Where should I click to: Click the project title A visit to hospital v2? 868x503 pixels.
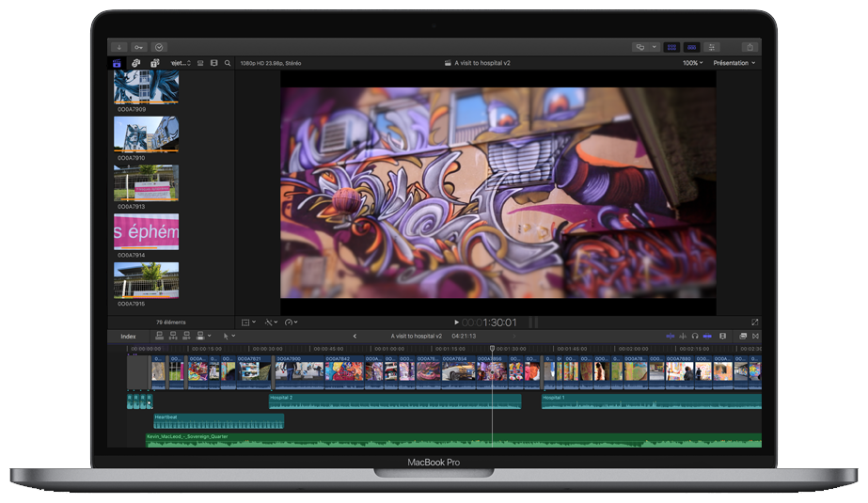pyautogui.click(x=482, y=63)
